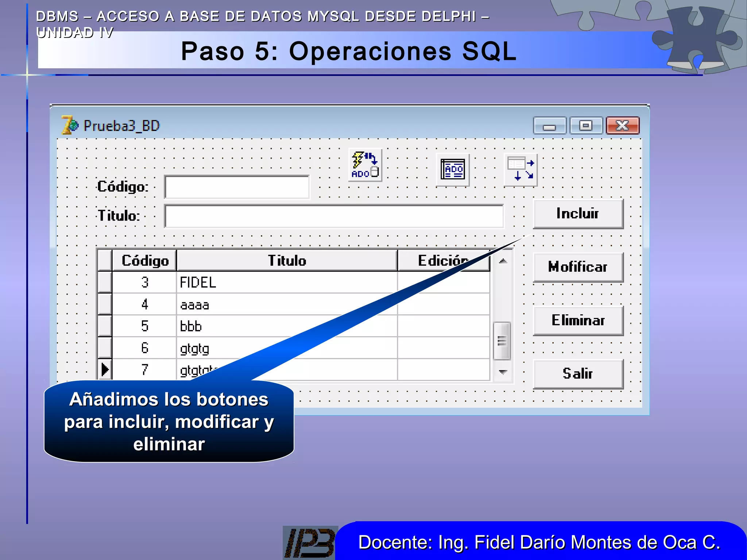Image resolution: width=747 pixels, height=560 pixels.
Task: Select the Código cell with value 3
Action: point(145,283)
